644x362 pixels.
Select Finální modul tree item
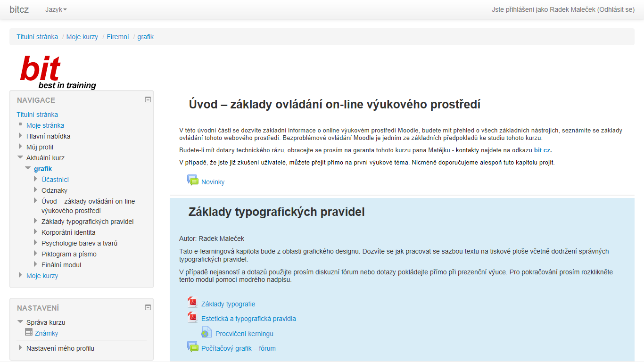(x=61, y=265)
